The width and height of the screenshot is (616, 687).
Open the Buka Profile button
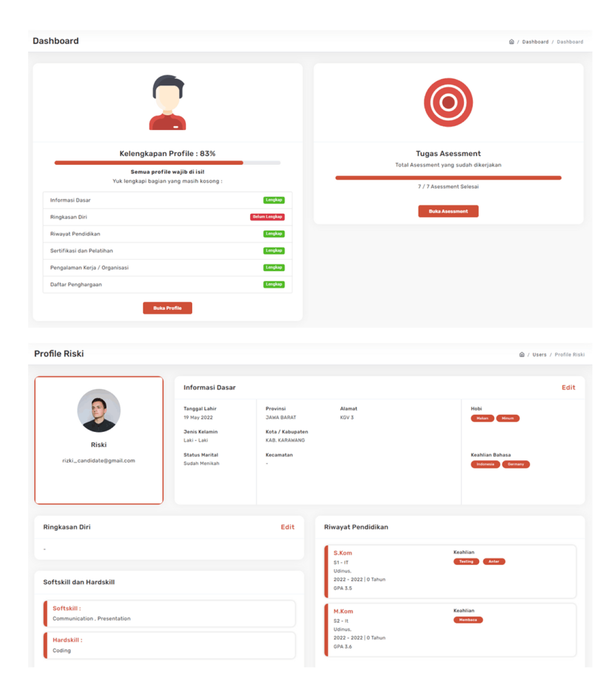[167, 308]
